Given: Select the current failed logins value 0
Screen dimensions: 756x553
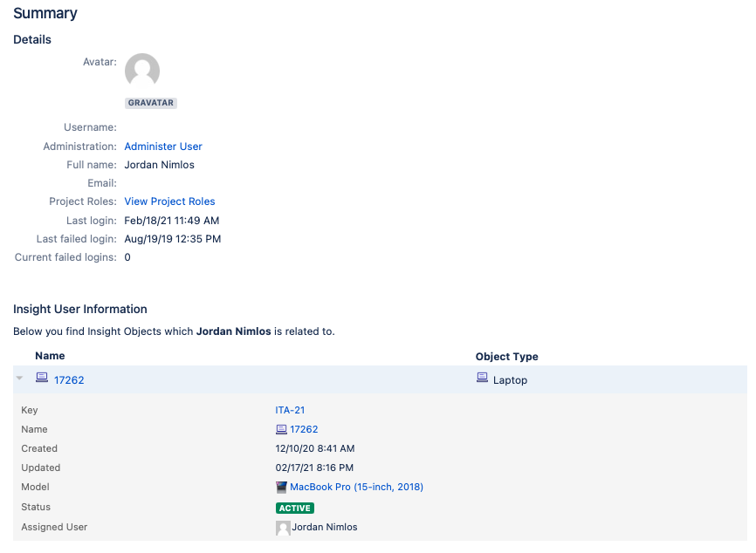Looking at the screenshot, I should pos(127,257).
